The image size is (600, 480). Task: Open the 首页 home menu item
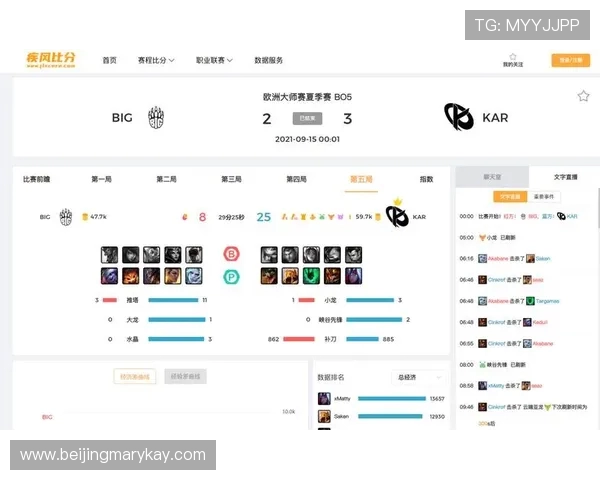click(x=109, y=60)
